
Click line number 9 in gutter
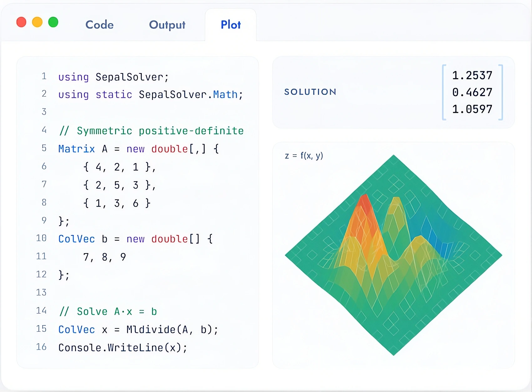tap(44, 220)
